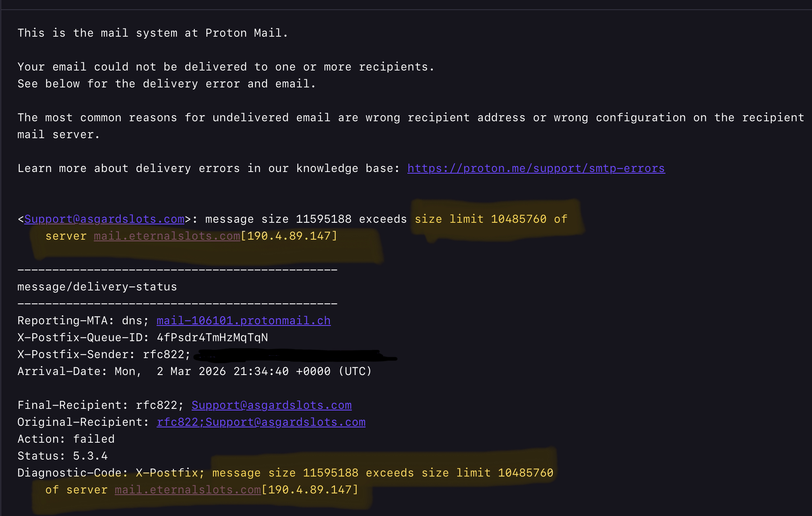
Task: Click the Arrival-Date timestamp 21:34:40
Action: (x=261, y=371)
